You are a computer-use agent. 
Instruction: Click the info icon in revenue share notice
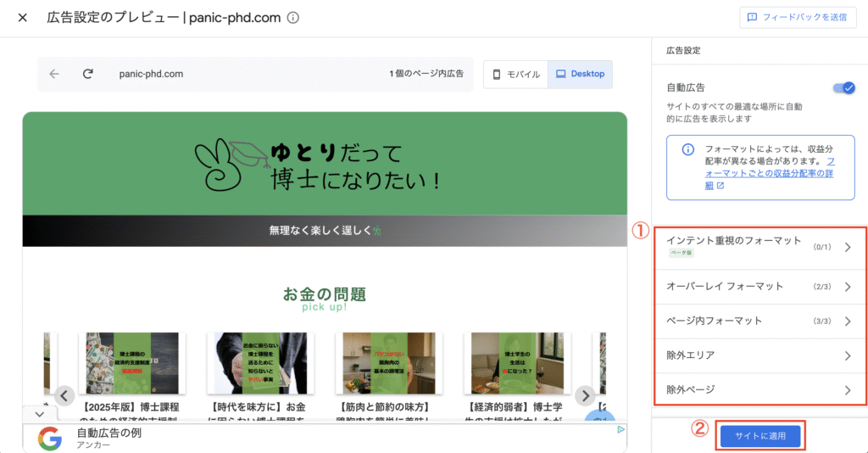tap(687, 149)
